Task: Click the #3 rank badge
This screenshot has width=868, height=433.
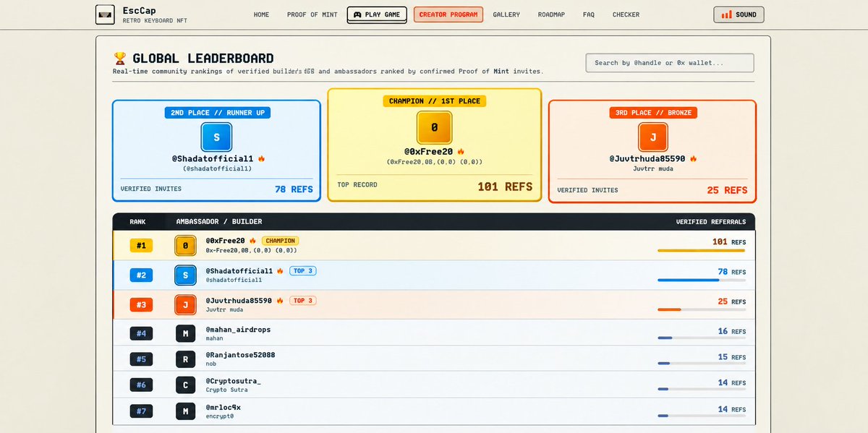Action: tap(141, 305)
